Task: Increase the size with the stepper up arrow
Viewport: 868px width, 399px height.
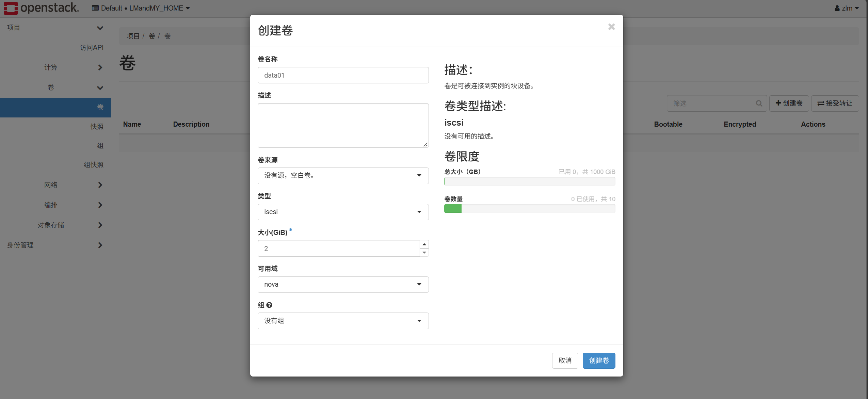Action: coord(424,244)
